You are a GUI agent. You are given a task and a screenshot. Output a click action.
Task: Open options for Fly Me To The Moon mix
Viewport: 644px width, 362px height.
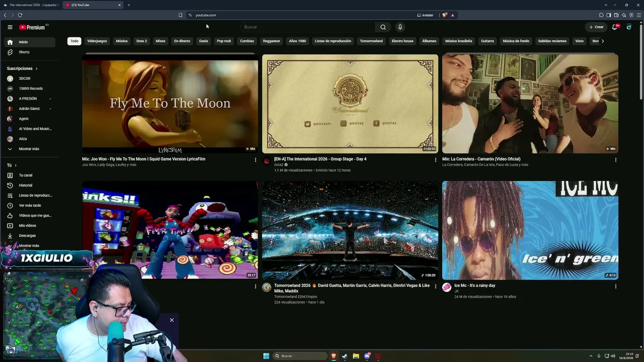point(256,160)
